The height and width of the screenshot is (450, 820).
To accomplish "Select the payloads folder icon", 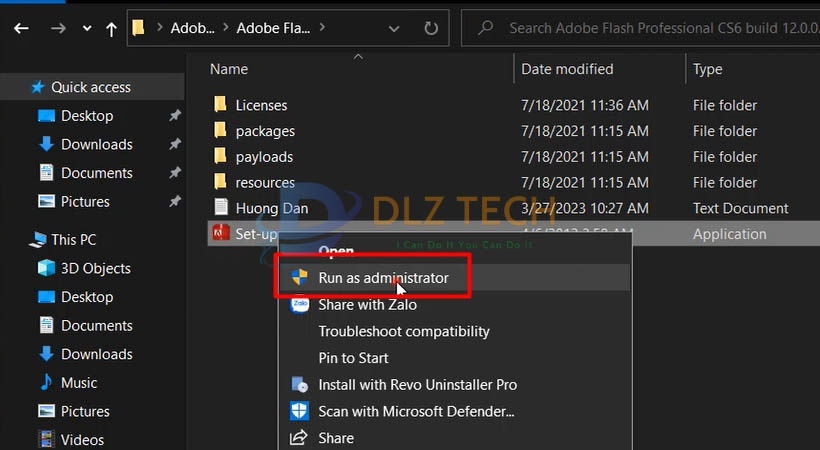I will pyautogui.click(x=220, y=157).
